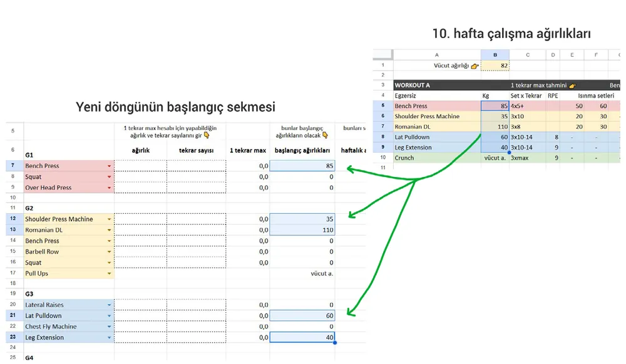Click the 3x8 cell in Romanian DL row
The image size is (626, 364).
click(x=527, y=127)
